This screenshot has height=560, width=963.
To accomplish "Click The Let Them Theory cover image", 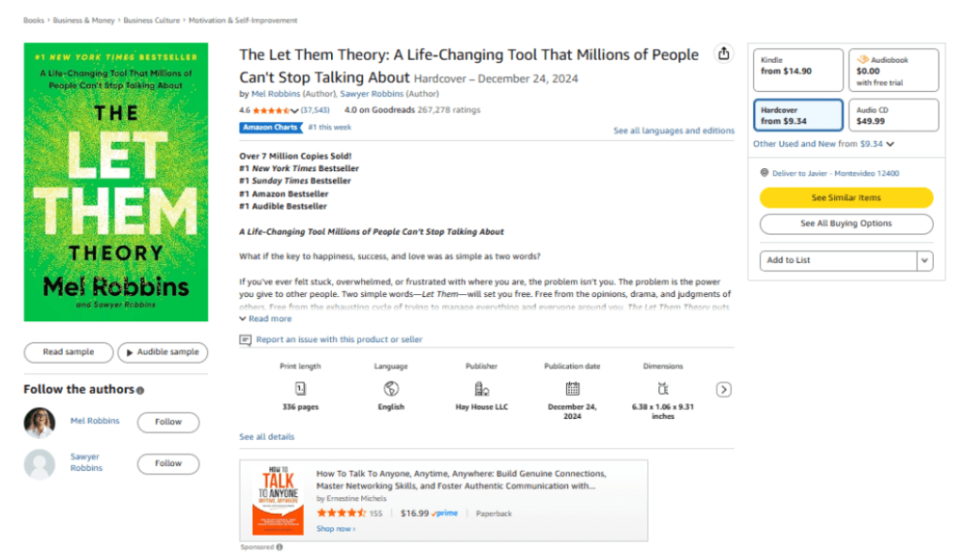I will tap(116, 181).
